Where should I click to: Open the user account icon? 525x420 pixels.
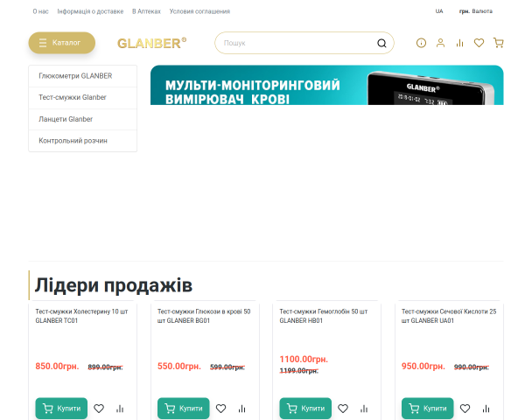441,43
